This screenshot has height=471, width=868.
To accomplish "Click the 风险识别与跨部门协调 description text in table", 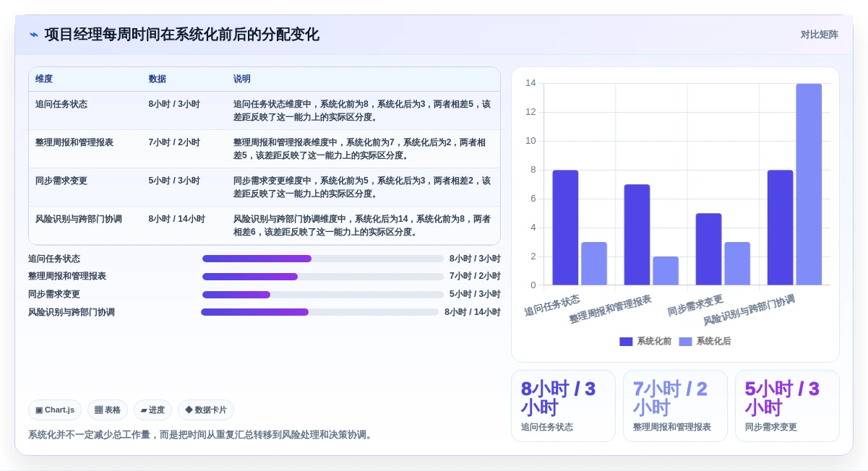I will tap(362, 225).
